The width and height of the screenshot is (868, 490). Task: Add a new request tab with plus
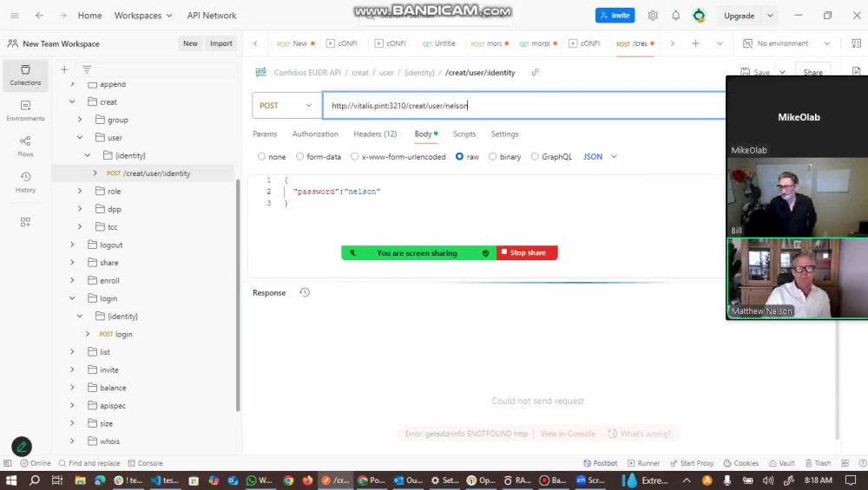coord(695,43)
